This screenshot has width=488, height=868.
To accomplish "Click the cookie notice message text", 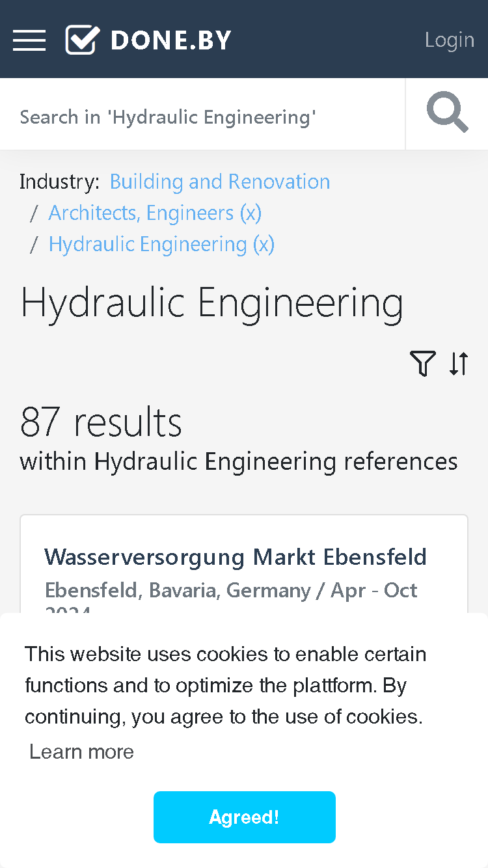I will click(226, 685).
